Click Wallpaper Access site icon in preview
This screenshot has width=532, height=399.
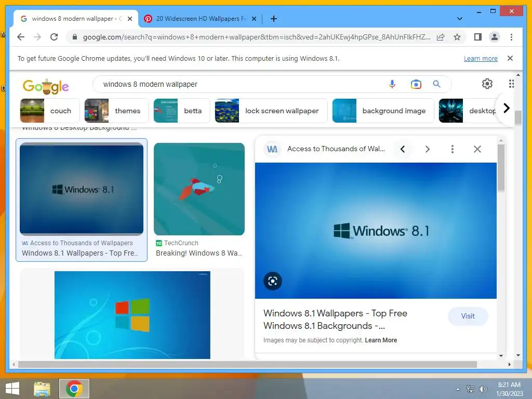pyautogui.click(x=272, y=149)
